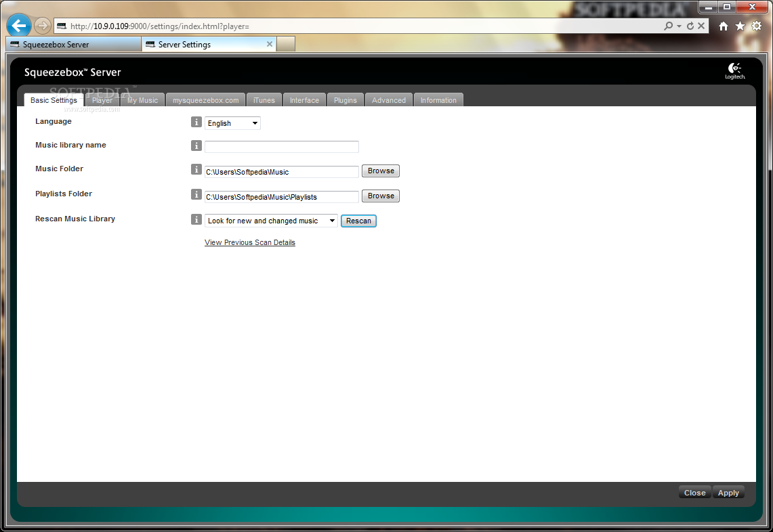Switch to the Basic Settings tab
This screenshot has width=773, height=532.
coord(54,100)
